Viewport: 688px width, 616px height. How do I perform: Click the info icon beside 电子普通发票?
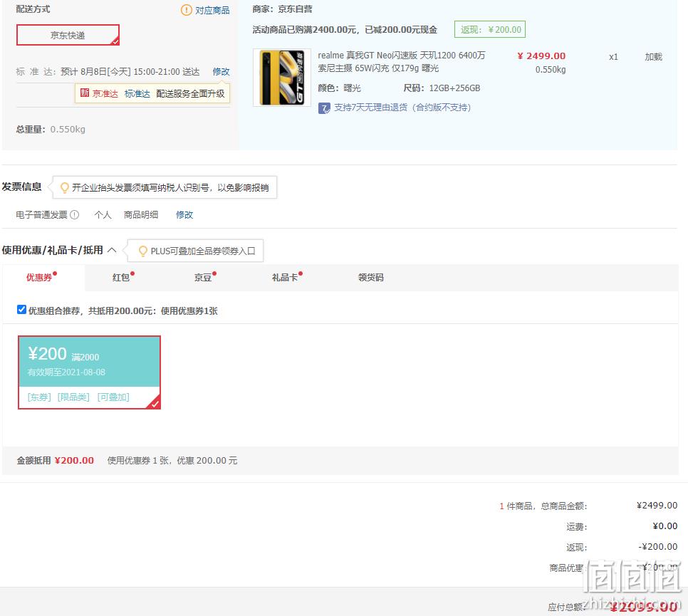(x=75, y=214)
